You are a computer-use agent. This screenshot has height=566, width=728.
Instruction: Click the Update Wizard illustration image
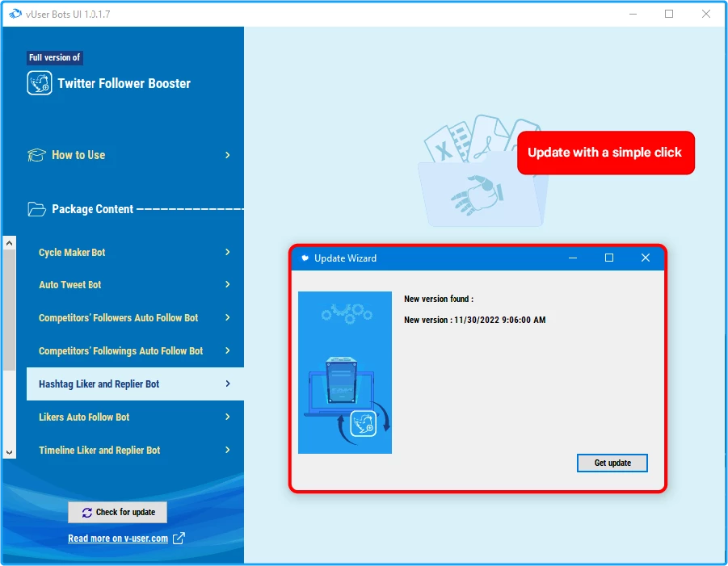click(345, 372)
